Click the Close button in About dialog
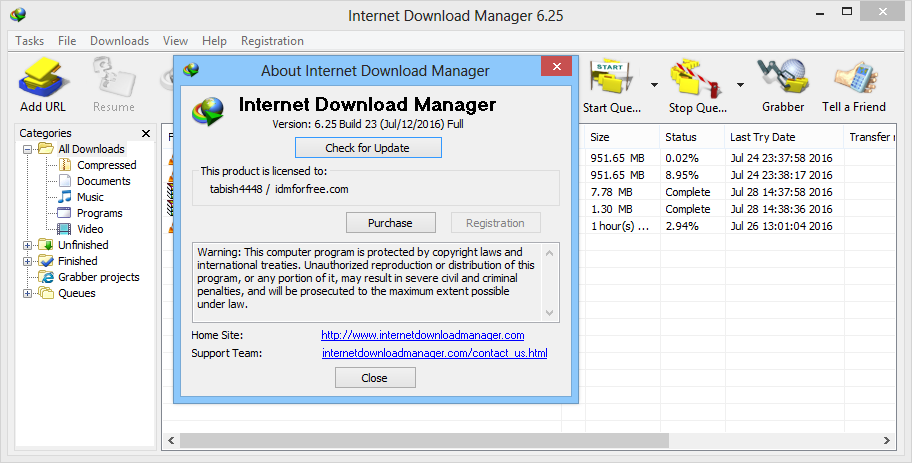This screenshot has width=912, height=463. coord(375,378)
